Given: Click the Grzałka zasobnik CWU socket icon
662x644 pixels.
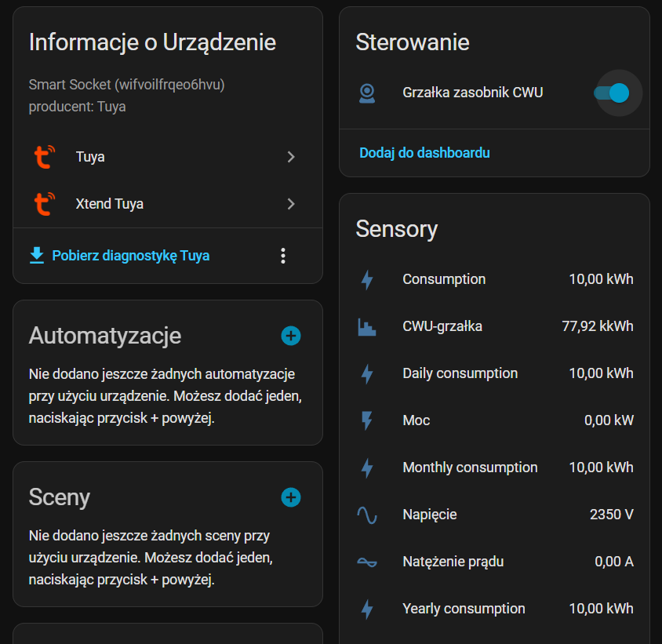Looking at the screenshot, I should (367, 93).
